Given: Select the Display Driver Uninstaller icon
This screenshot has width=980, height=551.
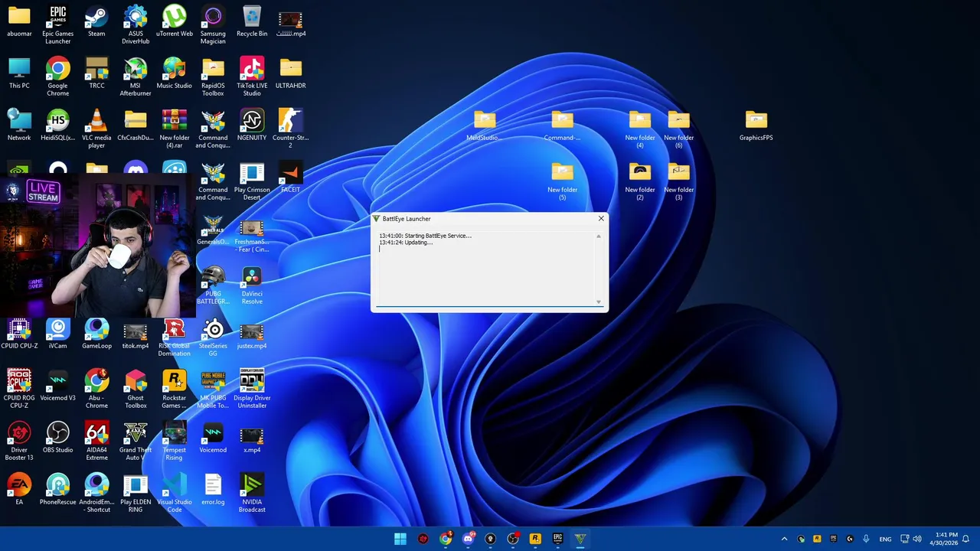Looking at the screenshot, I should (x=252, y=388).
